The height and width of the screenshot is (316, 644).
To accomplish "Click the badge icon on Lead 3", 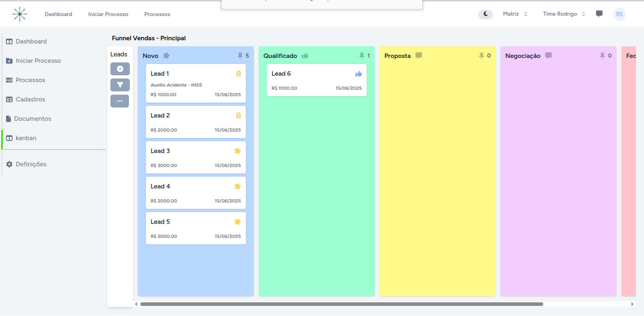I will click(238, 151).
